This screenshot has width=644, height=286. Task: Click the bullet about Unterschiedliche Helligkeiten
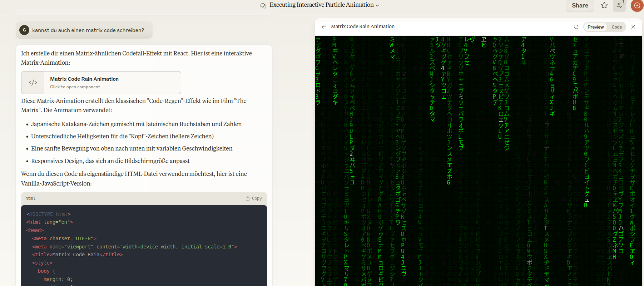pyautogui.click(x=122, y=136)
